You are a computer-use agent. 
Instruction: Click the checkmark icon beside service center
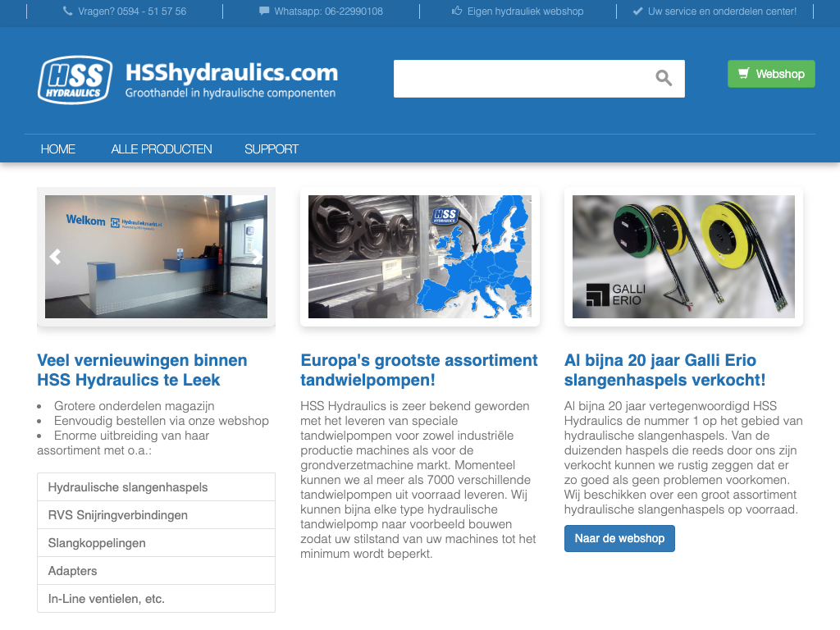pyautogui.click(x=637, y=11)
